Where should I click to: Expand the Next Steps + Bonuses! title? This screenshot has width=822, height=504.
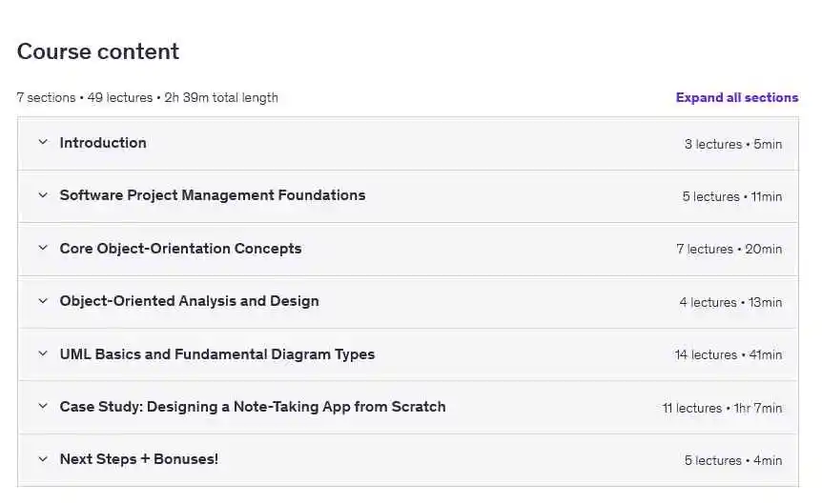point(138,459)
